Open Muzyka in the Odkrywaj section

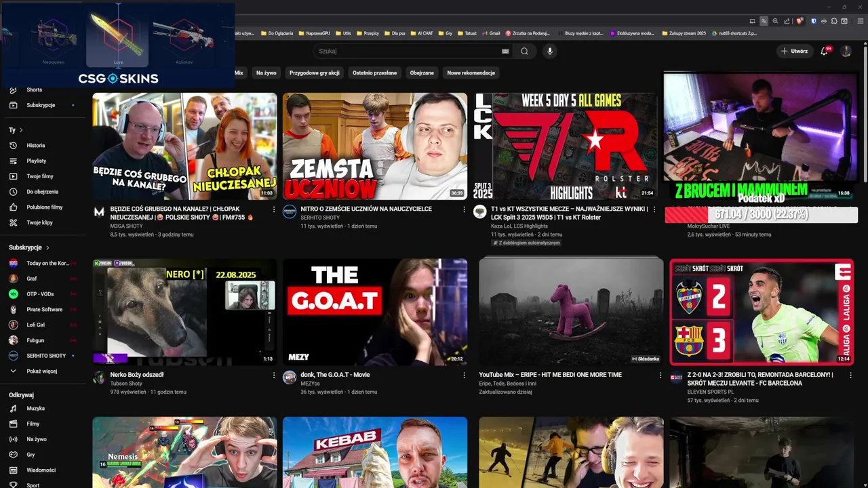pyautogui.click(x=35, y=409)
